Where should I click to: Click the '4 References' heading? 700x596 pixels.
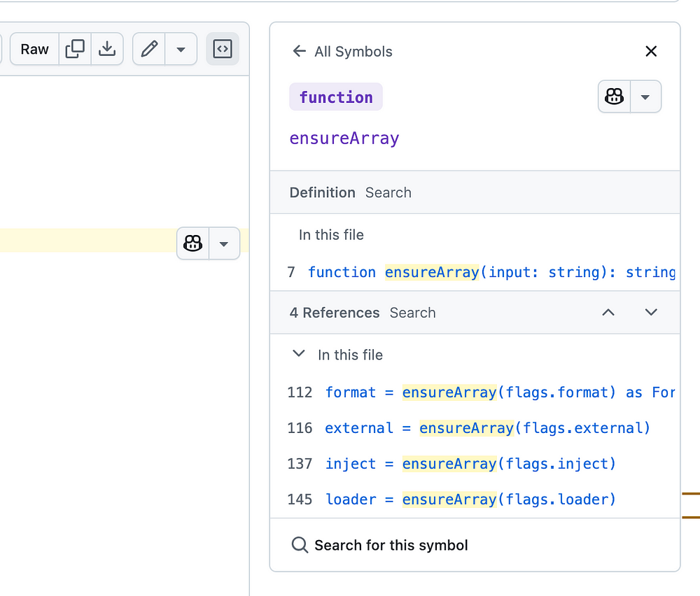point(335,313)
